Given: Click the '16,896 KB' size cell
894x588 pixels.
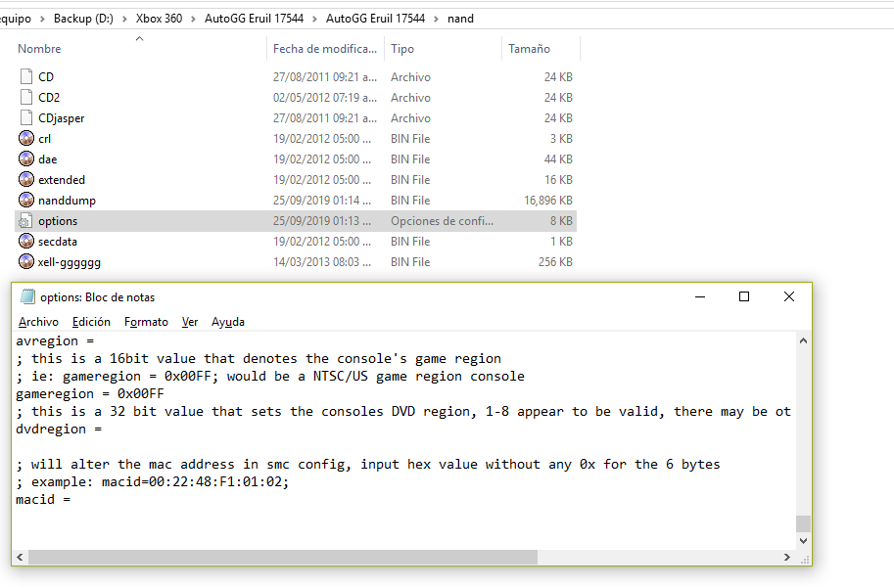Looking at the screenshot, I should coord(548,200).
